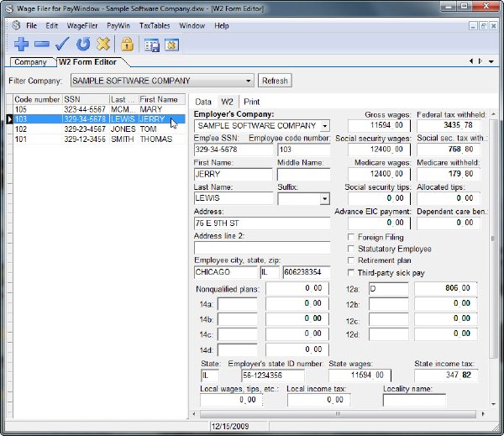Click the Nonqualified plans amount field
The width and height of the screenshot is (504, 436).
pos(297,288)
